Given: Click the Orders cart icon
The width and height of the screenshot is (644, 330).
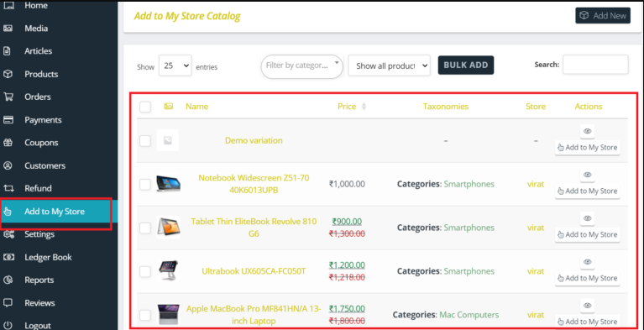Looking at the screenshot, I should pos(8,97).
